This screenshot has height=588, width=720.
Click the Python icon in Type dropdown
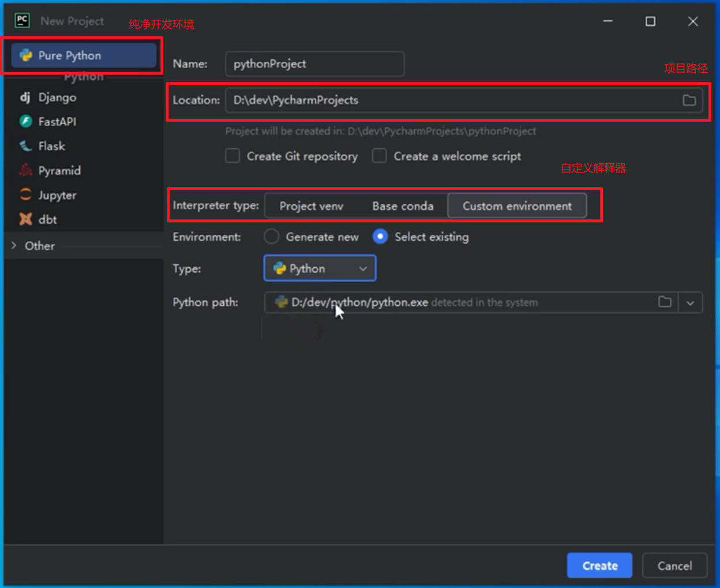tap(280, 268)
